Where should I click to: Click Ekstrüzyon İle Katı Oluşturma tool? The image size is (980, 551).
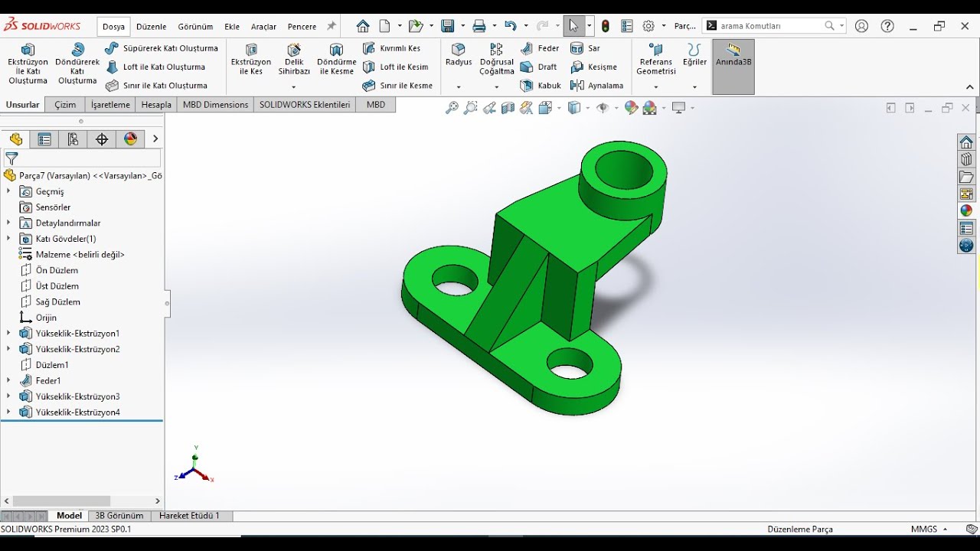pyautogui.click(x=28, y=64)
